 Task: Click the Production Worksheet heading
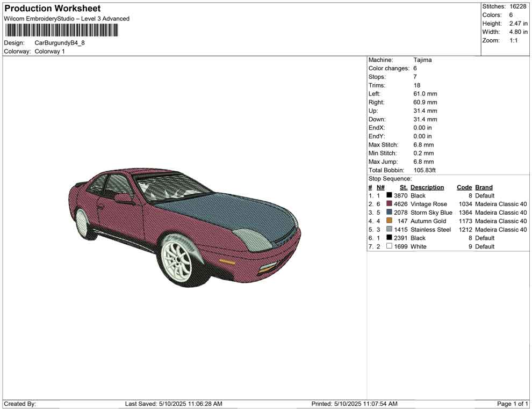[x=52, y=9]
